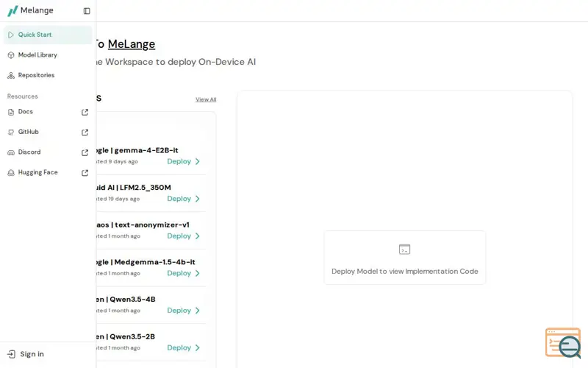Deploy the Qwen3.5-4B model

(x=179, y=311)
